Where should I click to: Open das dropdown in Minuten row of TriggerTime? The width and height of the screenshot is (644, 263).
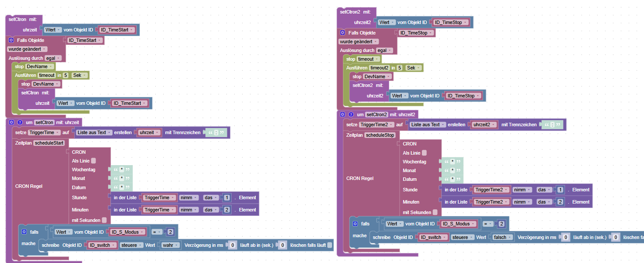click(212, 210)
